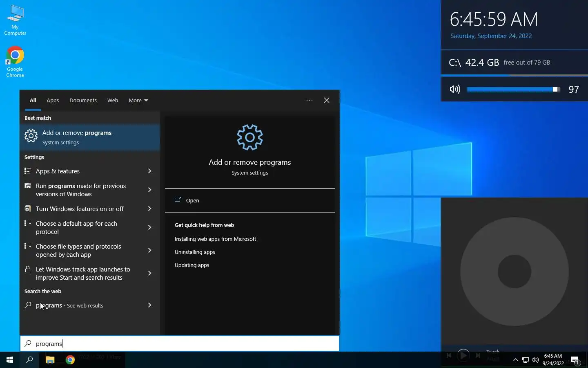This screenshot has width=588, height=368.
Task: Click the volume icon in system tray
Action: (x=535, y=360)
